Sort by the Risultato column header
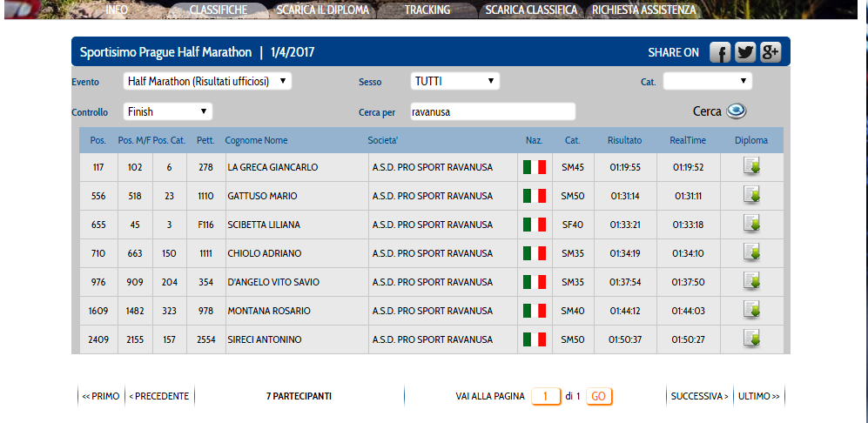 (x=624, y=140)
